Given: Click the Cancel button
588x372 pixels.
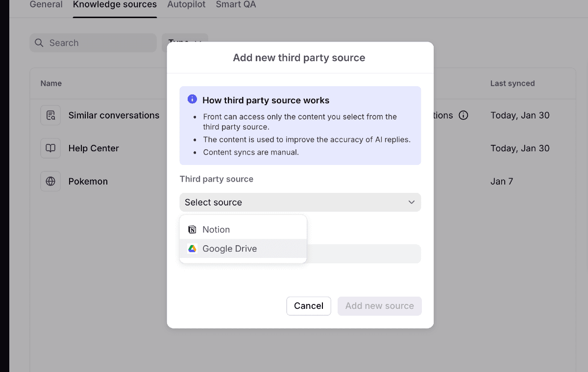Looking at the screenshot, I should pyautogui.click(x=309, y=306).
